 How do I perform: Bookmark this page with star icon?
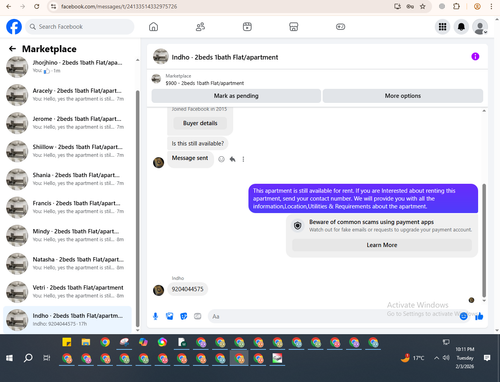pyautogui.click(x=423, y=7)
